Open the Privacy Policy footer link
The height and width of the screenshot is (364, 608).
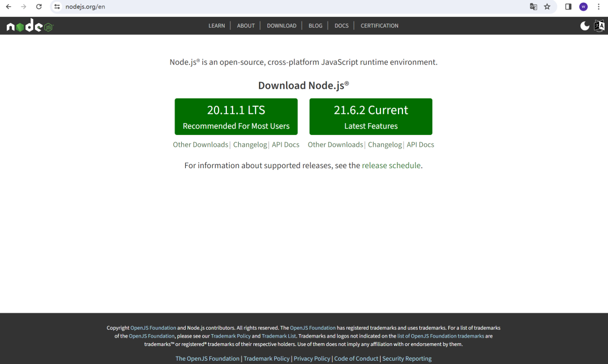[312, 358]
